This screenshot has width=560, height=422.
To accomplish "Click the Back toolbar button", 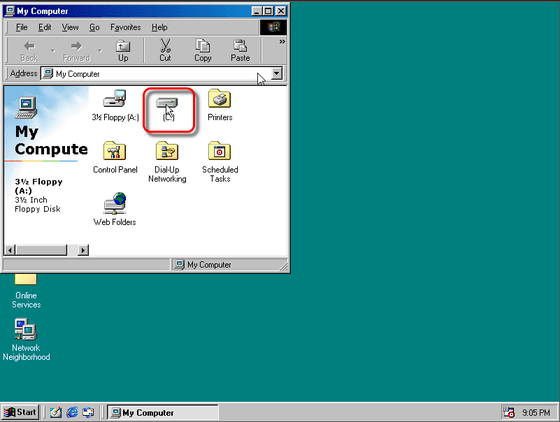I will click(x=29, y=51).
